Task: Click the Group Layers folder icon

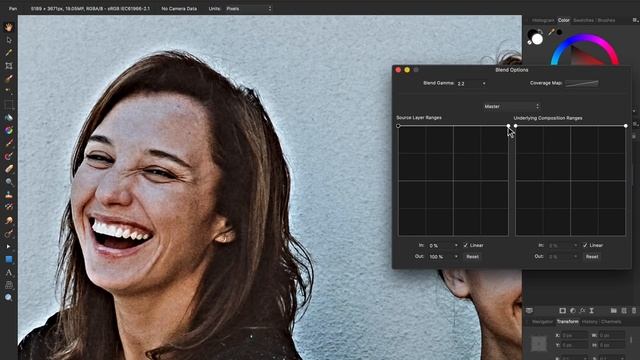Action: pos(613,311)
